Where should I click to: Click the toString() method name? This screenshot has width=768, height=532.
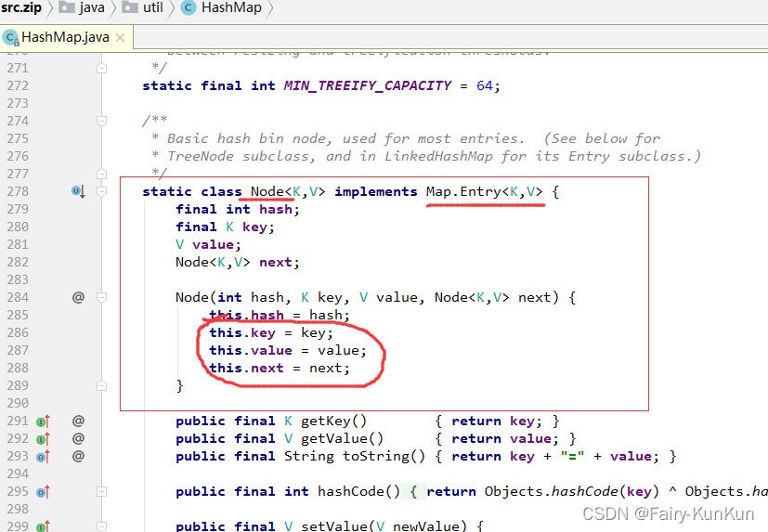tap(384, 456)
